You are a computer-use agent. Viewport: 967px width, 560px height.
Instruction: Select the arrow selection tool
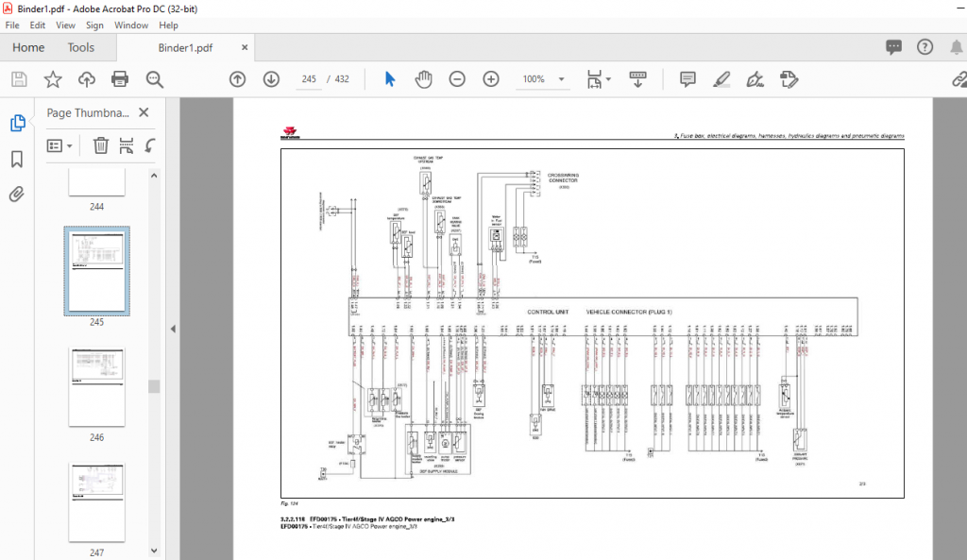(x=390, y=79)
